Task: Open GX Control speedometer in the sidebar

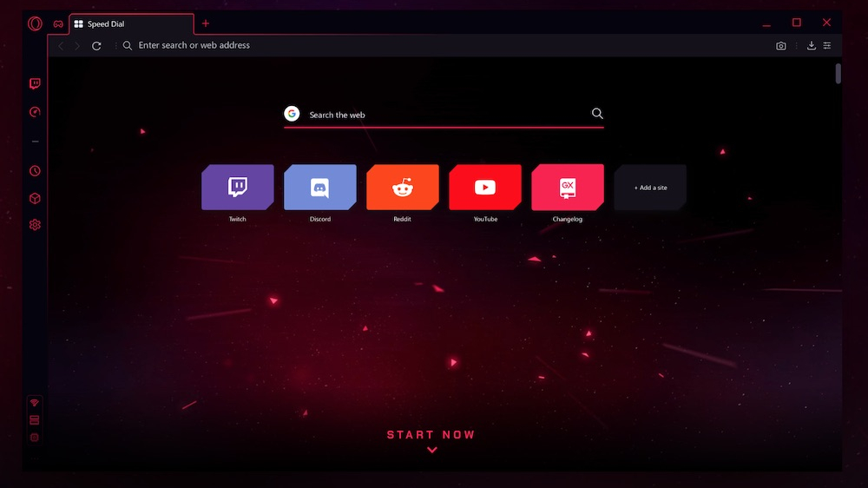Action: [35, 112]
